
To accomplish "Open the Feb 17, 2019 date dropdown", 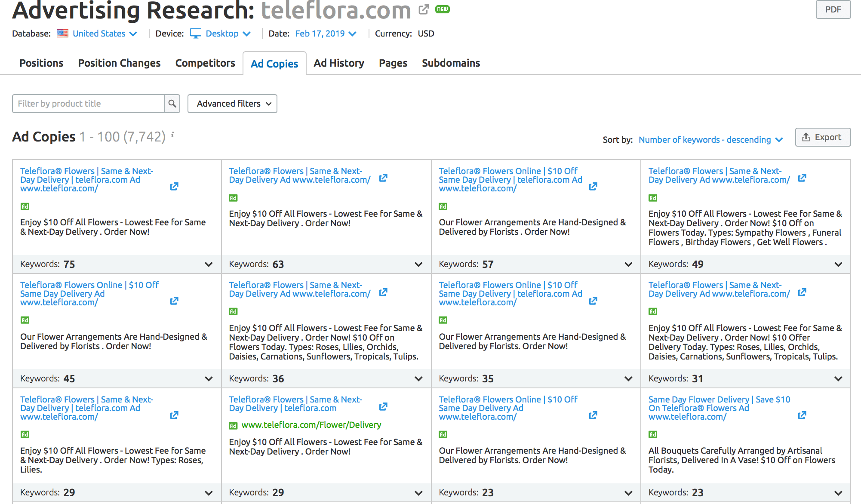I will [x=326, y=34].
